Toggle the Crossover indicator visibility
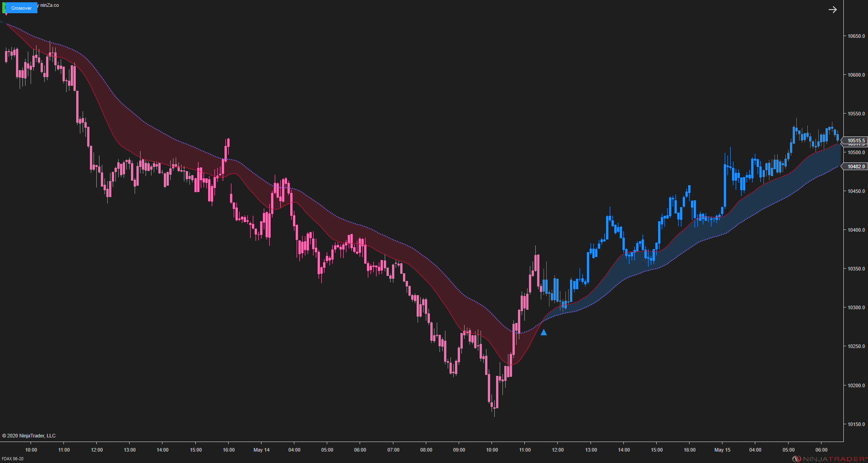868x463 pixels. [21, 8]
